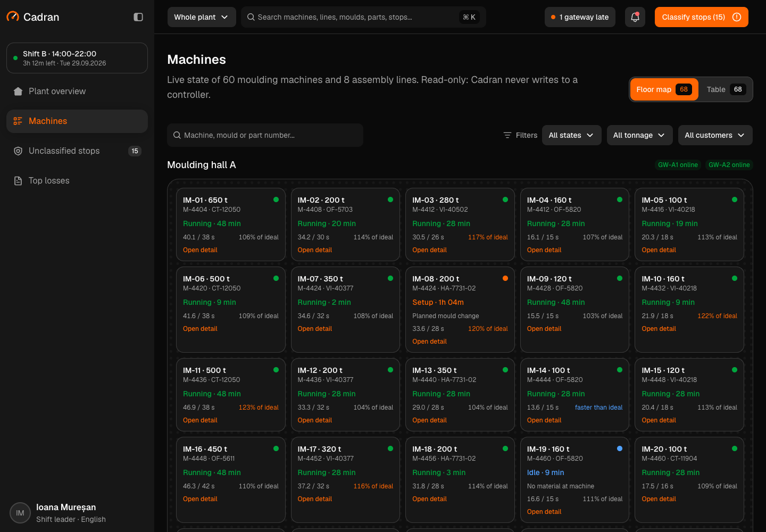Open detail for IM-08
The width and height of the screenshot is (766, 532).
tap(429, 342)
